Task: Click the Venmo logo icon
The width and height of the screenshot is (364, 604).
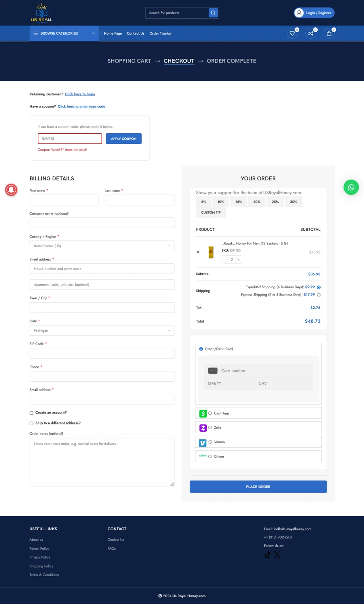Action: pos(203,443)
